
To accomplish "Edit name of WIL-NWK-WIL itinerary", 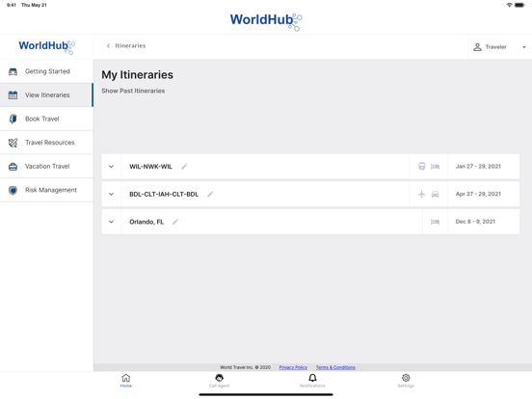I will point(184,166).
